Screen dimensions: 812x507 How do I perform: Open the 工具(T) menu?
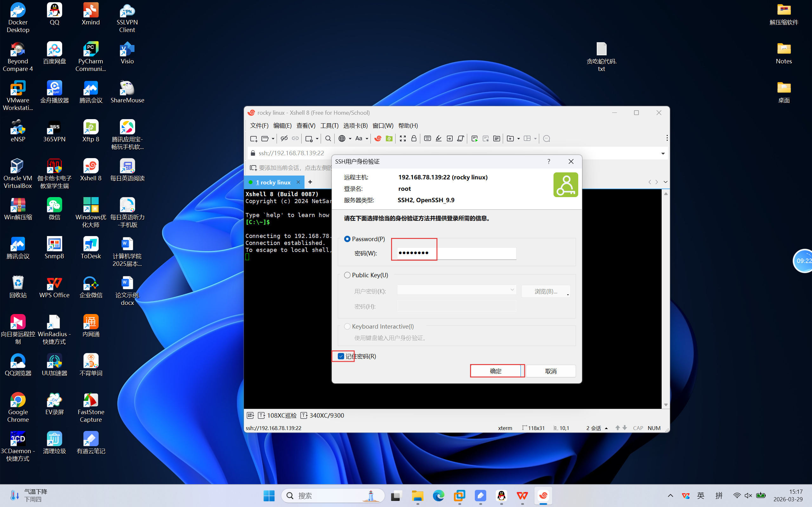pos(329,126)
